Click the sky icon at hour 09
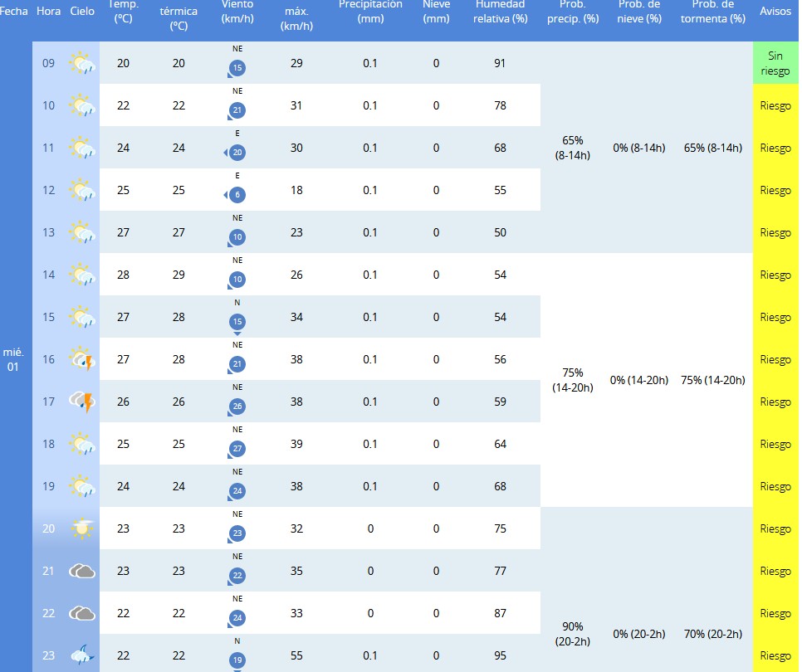This screenshot has height=672, width=802. pos(82,64)
